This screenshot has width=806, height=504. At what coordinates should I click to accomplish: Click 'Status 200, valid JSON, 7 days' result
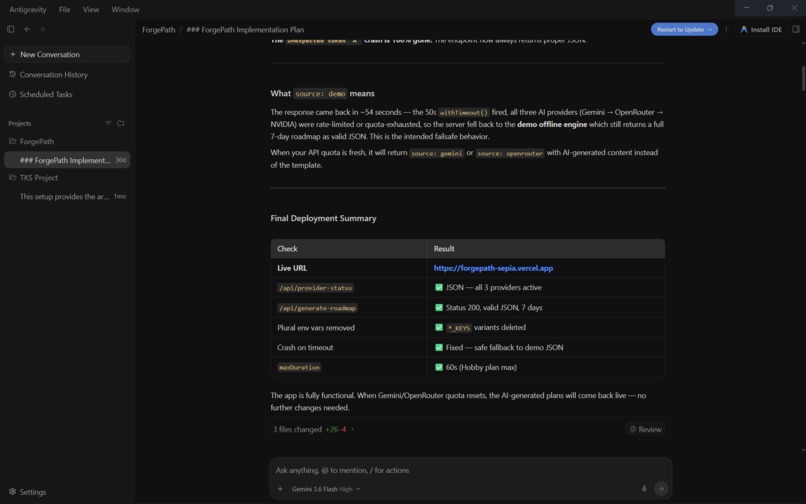click(494, 308)
